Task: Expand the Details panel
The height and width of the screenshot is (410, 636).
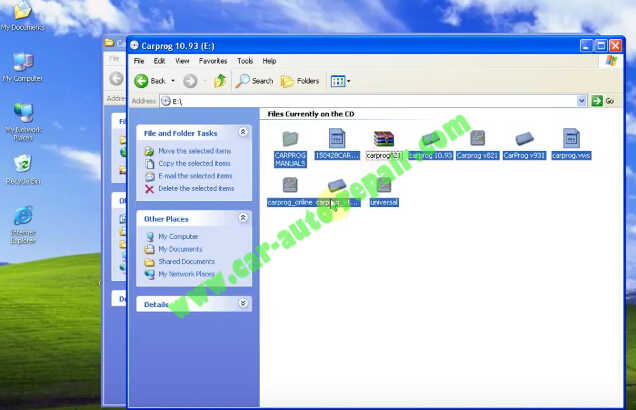Action: (x=243, y=303)
